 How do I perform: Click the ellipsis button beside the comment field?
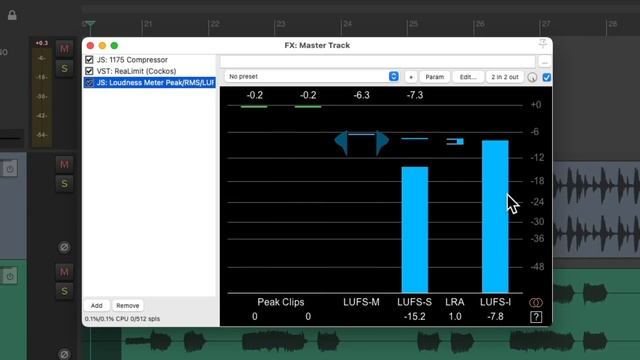pyautogui.click(x=544, y=62)
